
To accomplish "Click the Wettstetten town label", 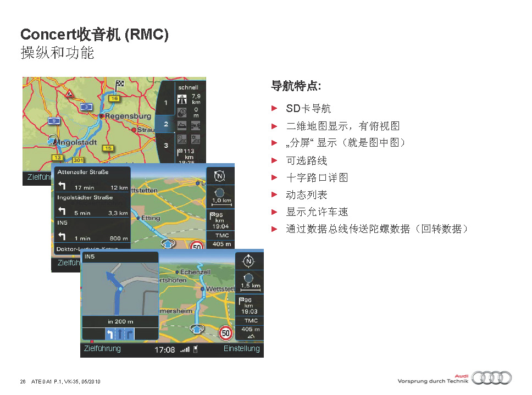I will (220, 289).
